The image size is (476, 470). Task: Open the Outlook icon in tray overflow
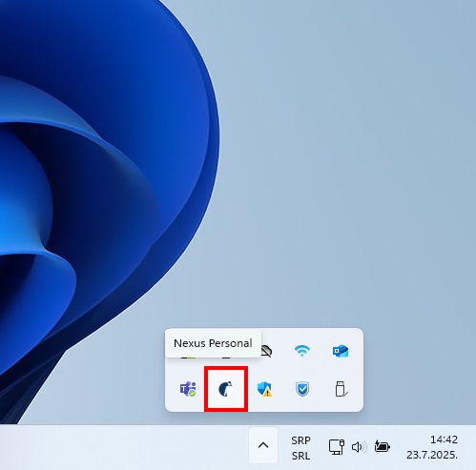[x=341, y=351]
